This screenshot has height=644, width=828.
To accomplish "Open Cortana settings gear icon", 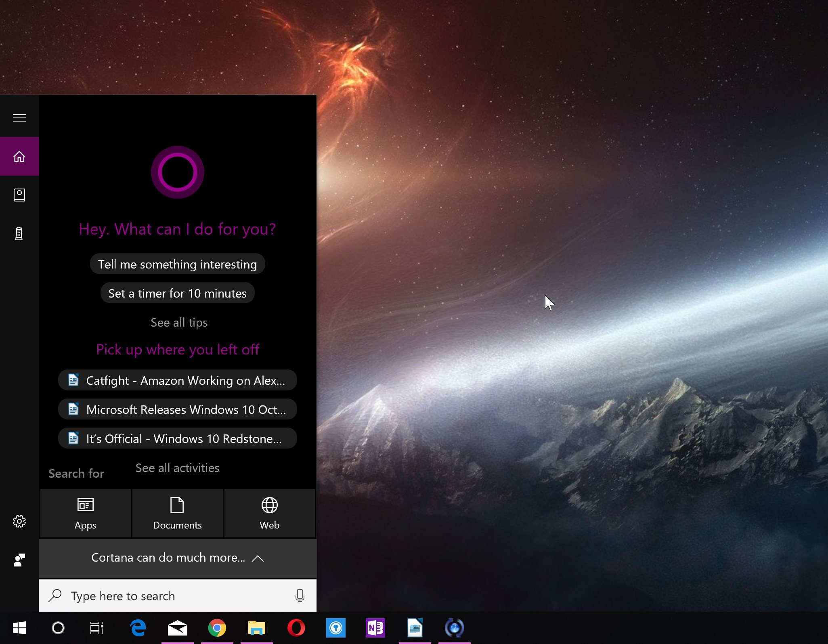I will pos(19,521).
